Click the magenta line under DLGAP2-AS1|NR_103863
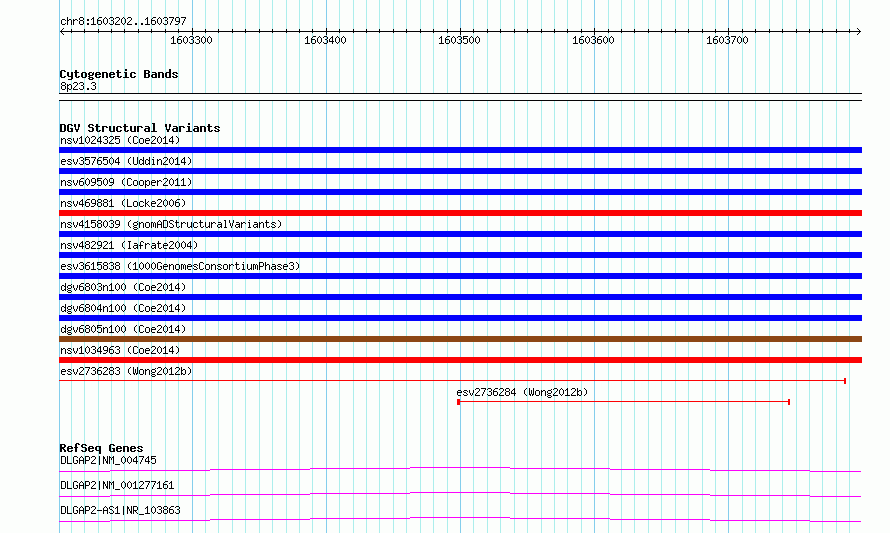Viewport: 890px width, 533px height. [460, 519]
